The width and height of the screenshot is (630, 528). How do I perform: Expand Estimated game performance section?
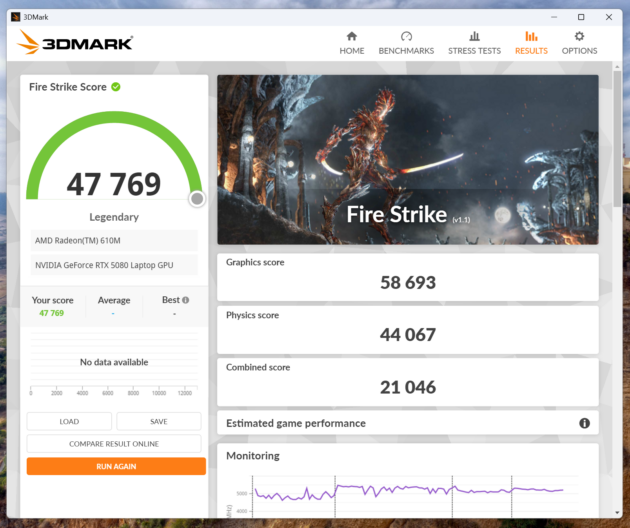point(400,423)
